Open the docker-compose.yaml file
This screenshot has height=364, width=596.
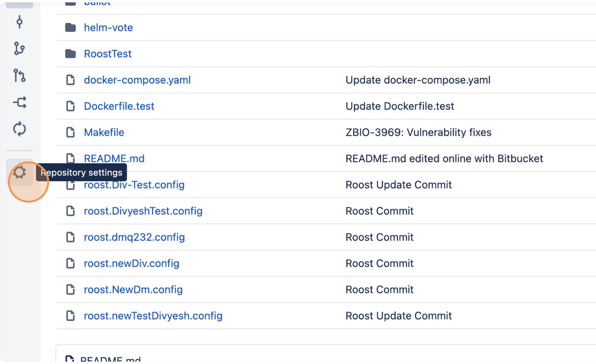click(137, 80)
